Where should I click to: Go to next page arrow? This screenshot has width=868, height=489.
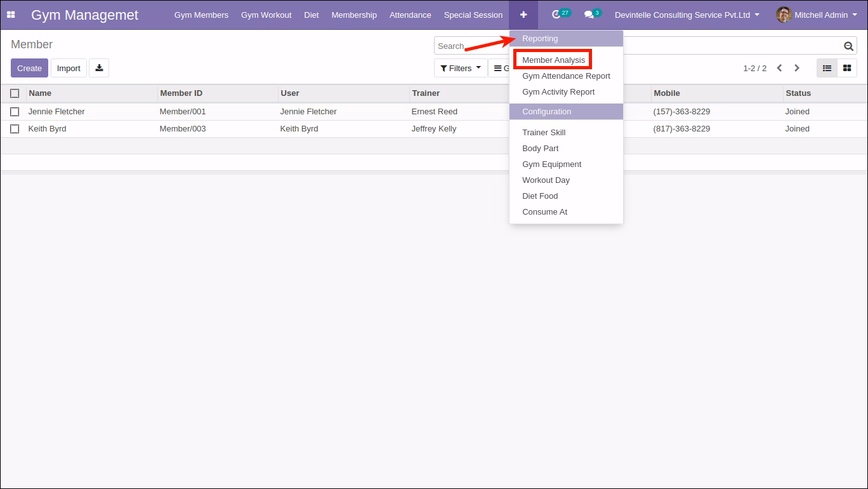click(798, 68)
